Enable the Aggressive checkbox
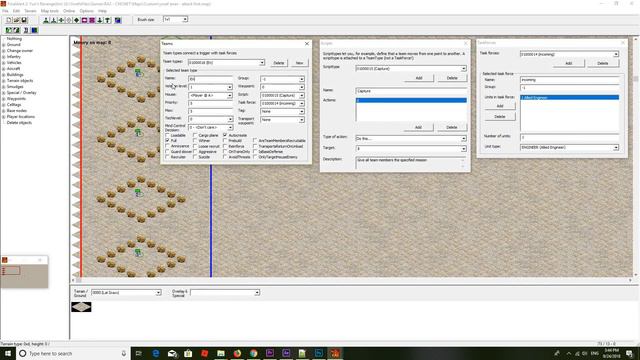This screenshot has height=360, width=640. 195,151
